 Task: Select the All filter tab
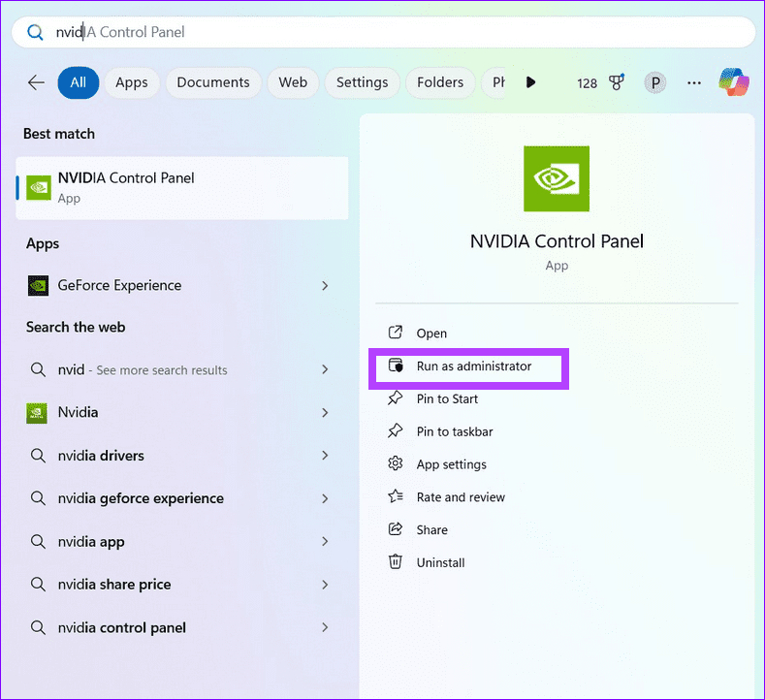[79, 82]
